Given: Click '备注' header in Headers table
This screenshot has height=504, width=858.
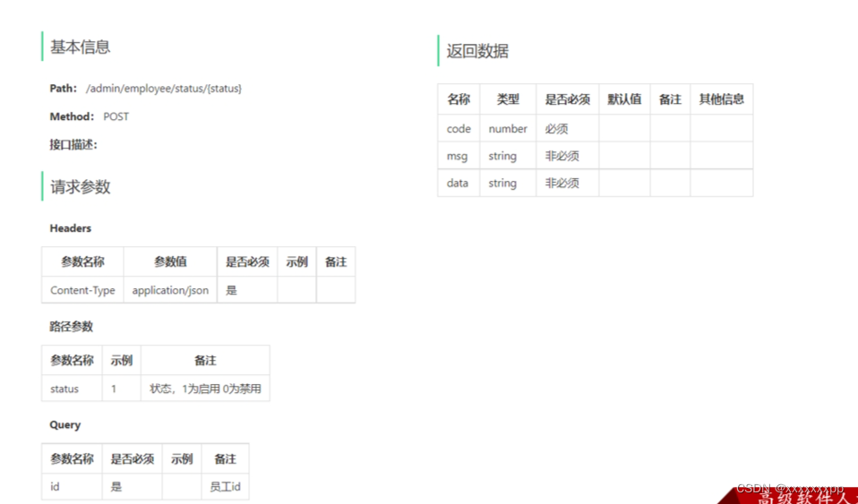Looking at the screenshot, I should 336,262.
